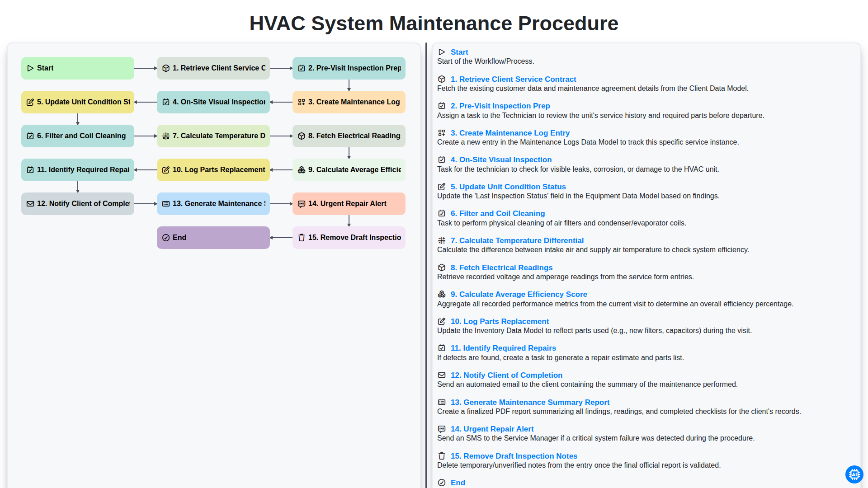Viewport: 868px width, 488px height.
Task: Click description starting 'Aggregate all recorded performance metrics'
Action: 615,304
